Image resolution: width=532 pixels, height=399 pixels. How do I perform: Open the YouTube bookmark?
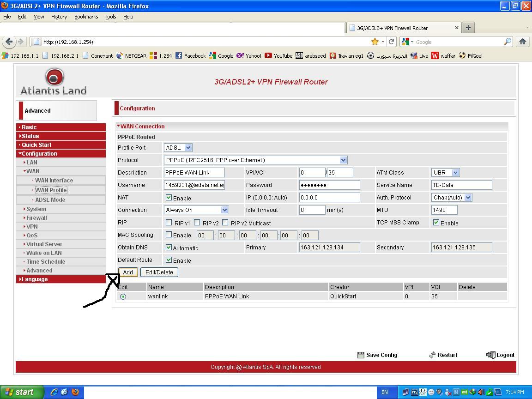[278, 55]
